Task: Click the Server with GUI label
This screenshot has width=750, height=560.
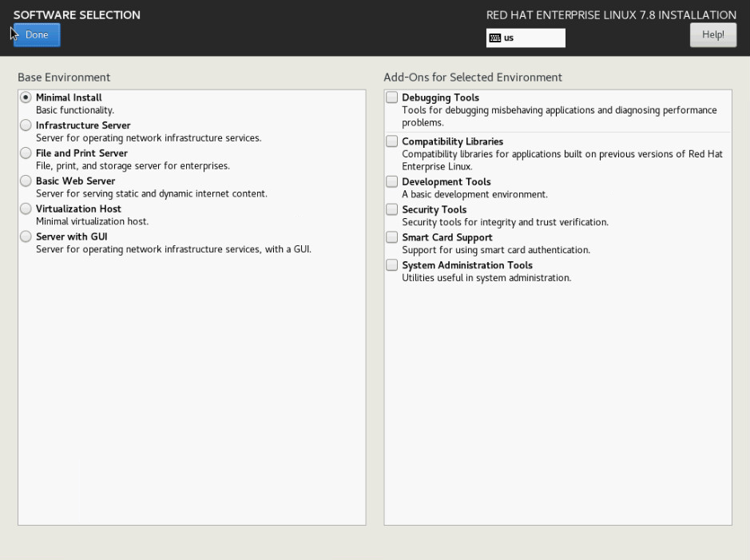Action: [72, 236]
